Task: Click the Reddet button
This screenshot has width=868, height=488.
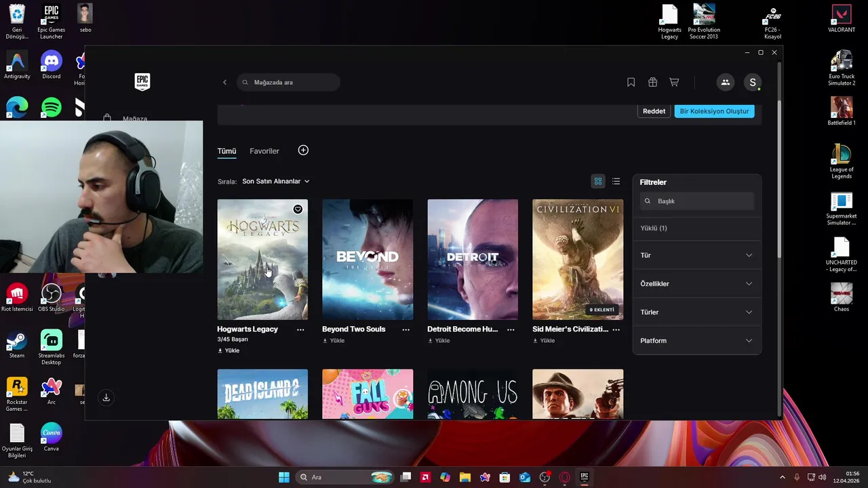Action: click(x=654, y=111)
